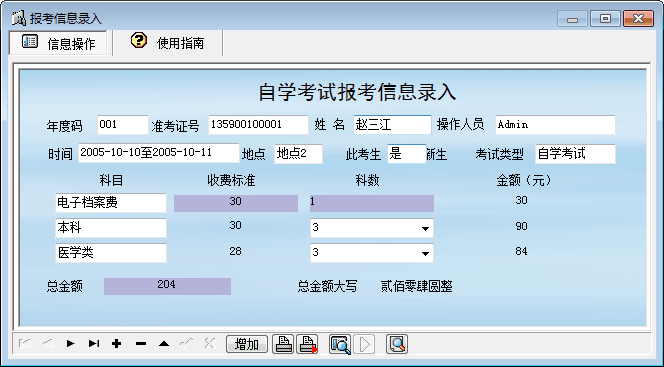Viewport: 664px width, 367px height.
Task: Click the question mark help icon
Action: tap(139, 40)
